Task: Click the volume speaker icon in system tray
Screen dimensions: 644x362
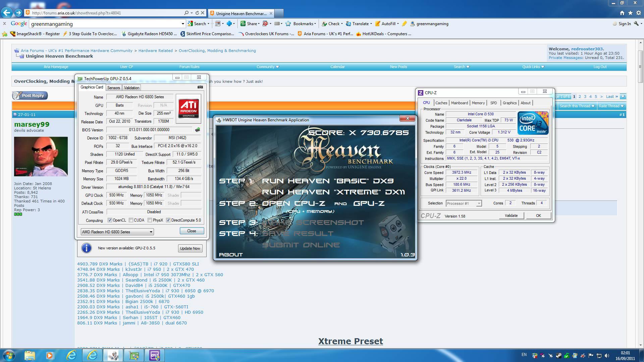Action: point(607,356)
